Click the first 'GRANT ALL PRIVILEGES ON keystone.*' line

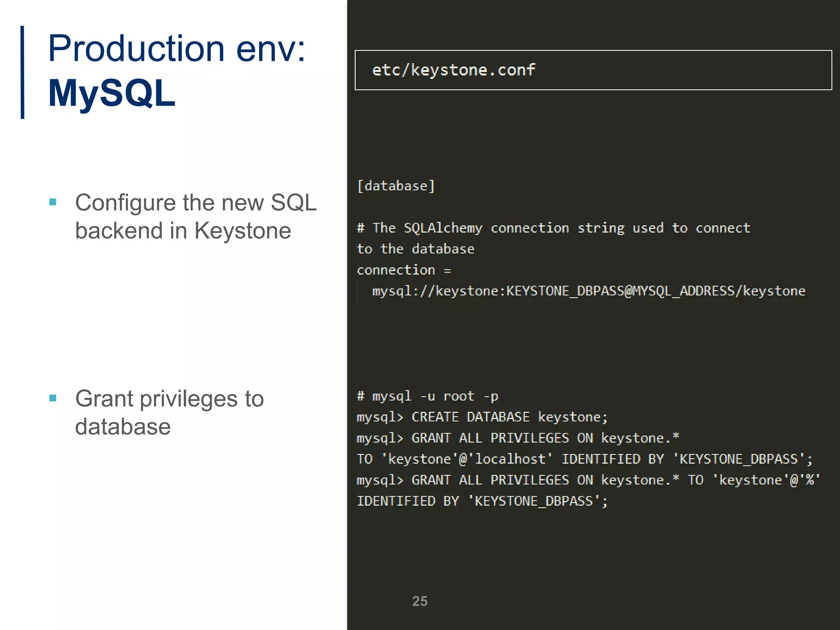click(518, 438)
